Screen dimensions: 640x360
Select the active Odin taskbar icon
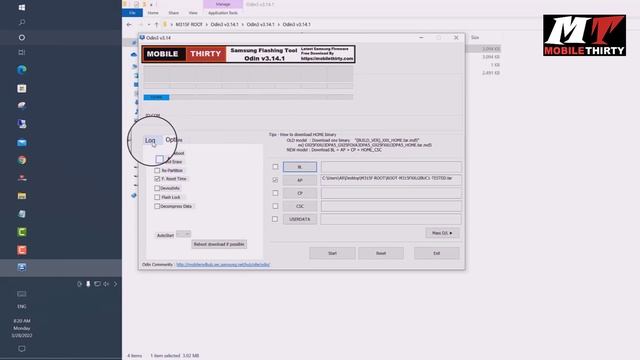(22, 267)
